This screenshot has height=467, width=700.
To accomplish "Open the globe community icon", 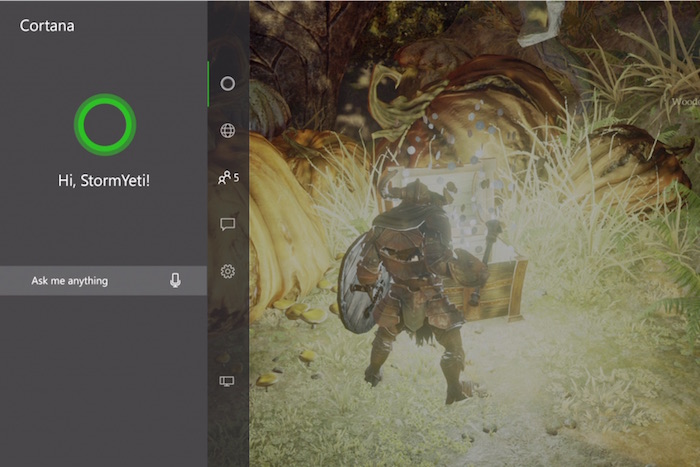I will (227, 131).
